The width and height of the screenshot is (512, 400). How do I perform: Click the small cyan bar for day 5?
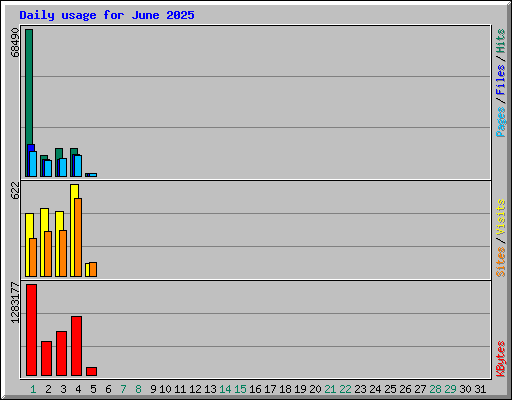click(93, 175)
